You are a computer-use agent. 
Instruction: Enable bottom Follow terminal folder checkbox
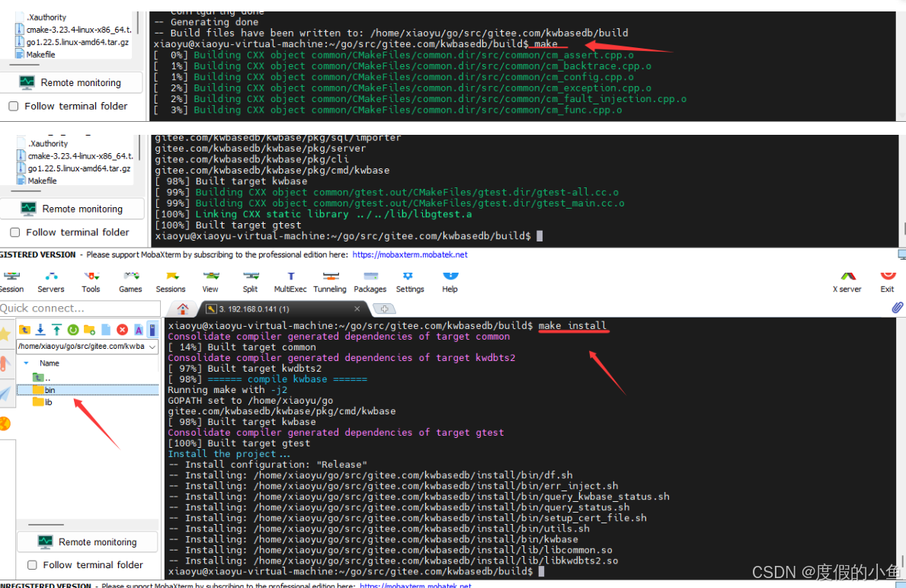pyautogui.click(x=33, y=565)
